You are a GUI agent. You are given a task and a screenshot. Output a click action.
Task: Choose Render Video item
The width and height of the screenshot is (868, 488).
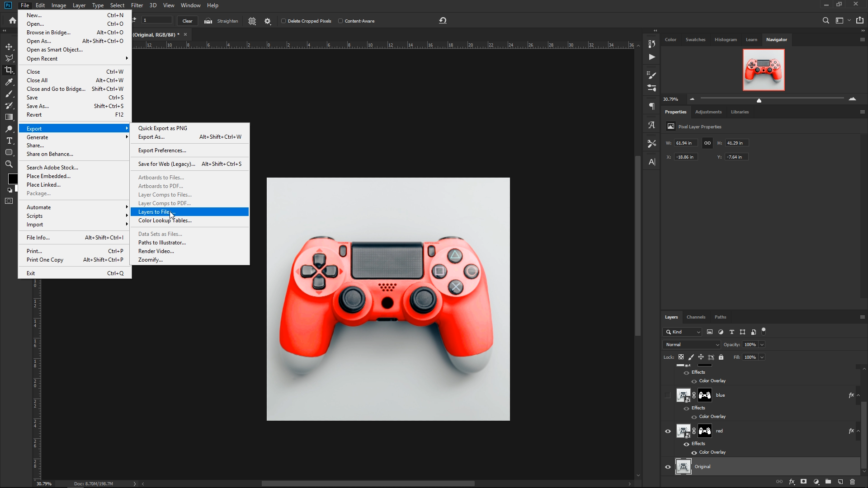(189, 251)
